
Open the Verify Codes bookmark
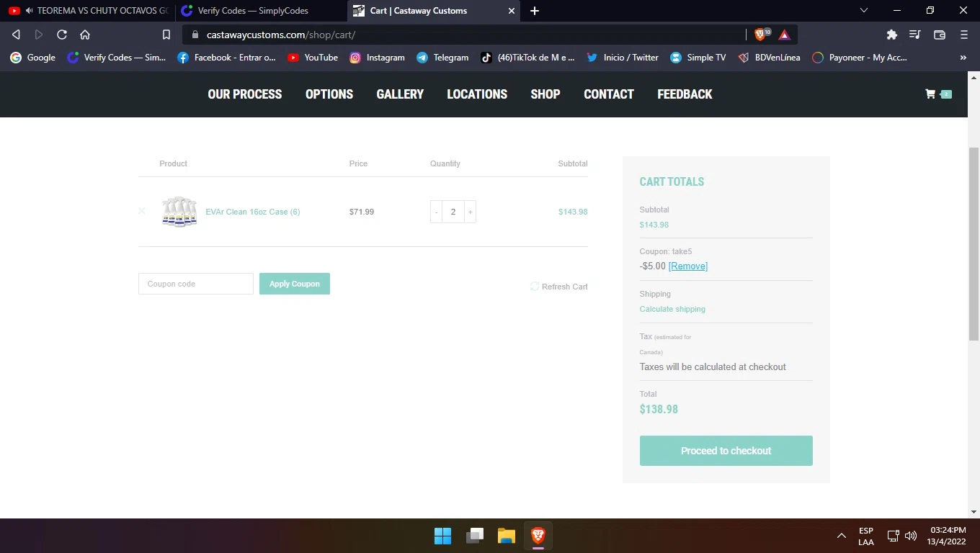point(117,58)
